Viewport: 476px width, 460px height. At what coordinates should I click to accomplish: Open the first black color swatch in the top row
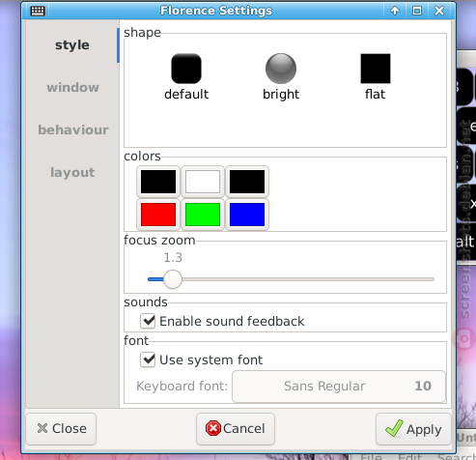point(158,182)
